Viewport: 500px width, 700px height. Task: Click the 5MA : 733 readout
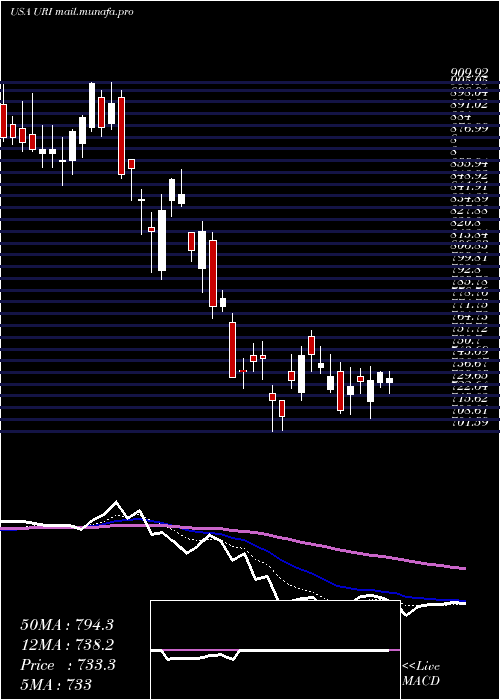click(x=56, y=684)
